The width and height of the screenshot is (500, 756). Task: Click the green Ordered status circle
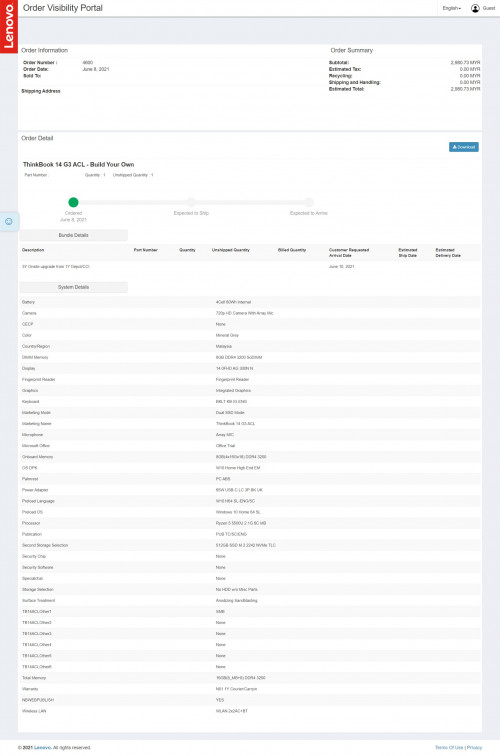pos(73,202)
